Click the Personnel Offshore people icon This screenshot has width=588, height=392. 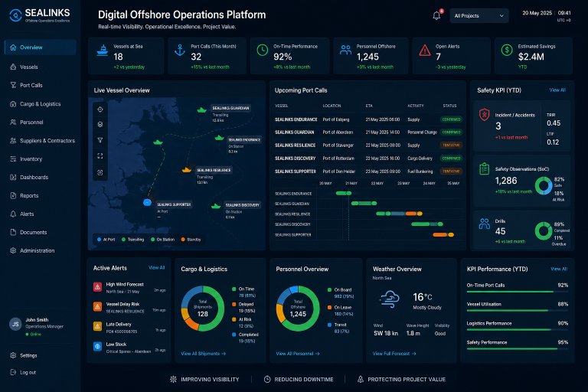(x=345, y=50)
